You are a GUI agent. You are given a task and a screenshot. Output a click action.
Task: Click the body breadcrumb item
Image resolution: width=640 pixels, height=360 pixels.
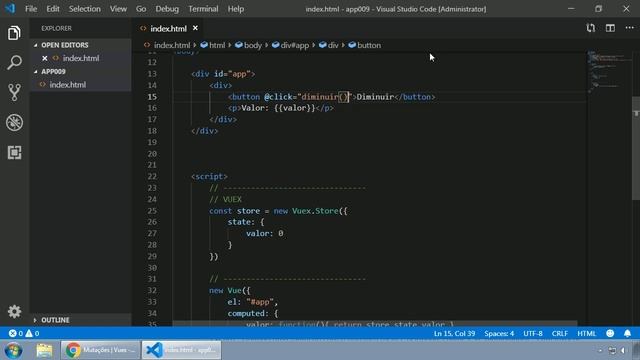[248, 45]
